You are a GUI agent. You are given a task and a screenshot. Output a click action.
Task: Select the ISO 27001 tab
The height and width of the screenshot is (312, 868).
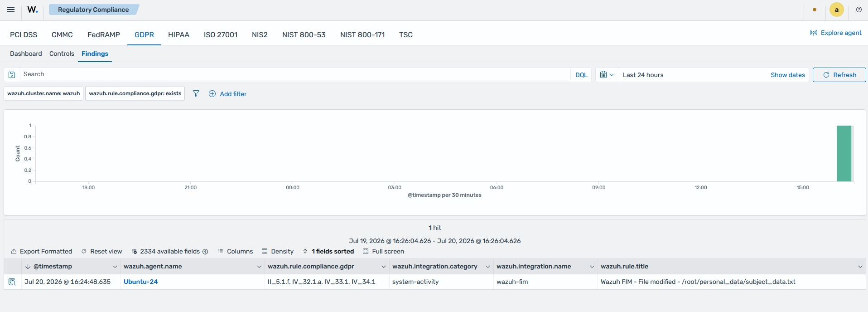[x=221, y=34]
